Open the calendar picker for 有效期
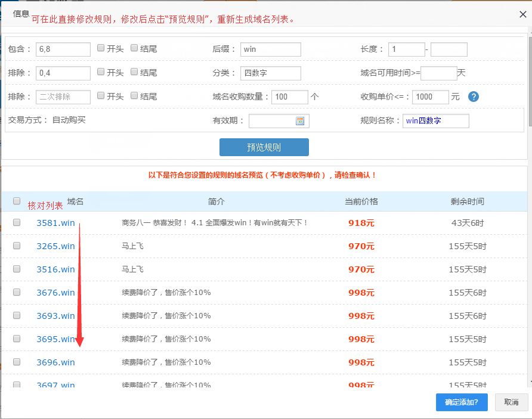 tap(300, 121)
